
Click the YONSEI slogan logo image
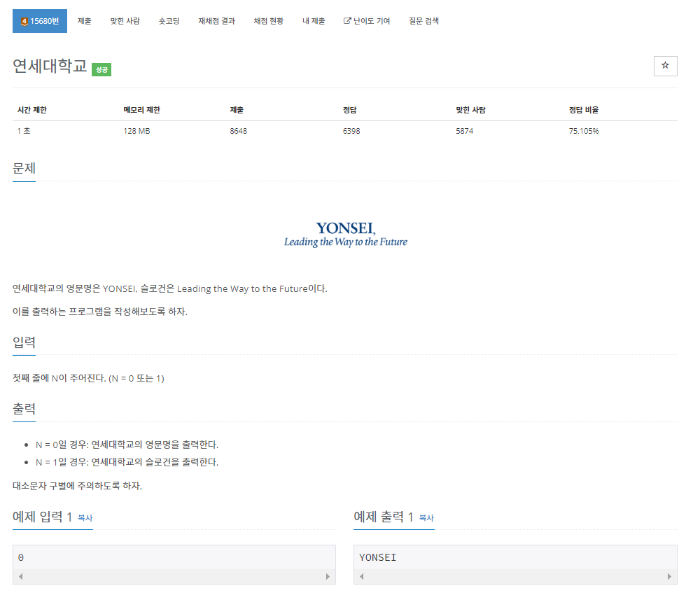click(346, 235)
